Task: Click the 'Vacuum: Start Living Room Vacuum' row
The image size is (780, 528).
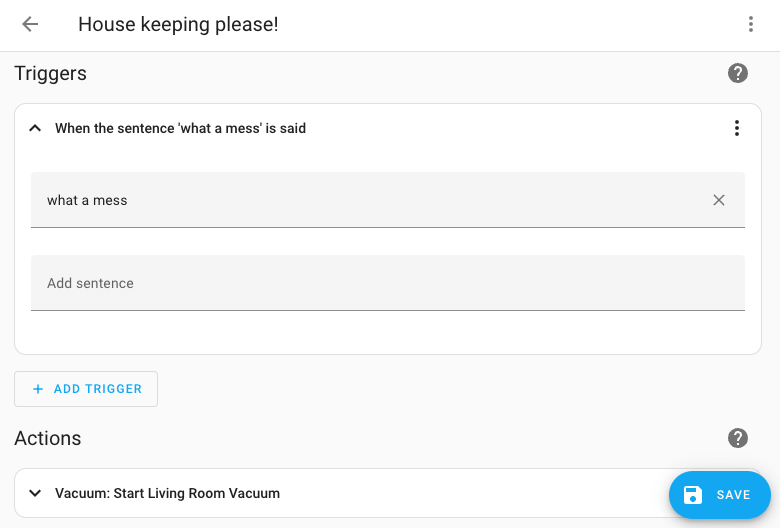Action: click(167, 493)
